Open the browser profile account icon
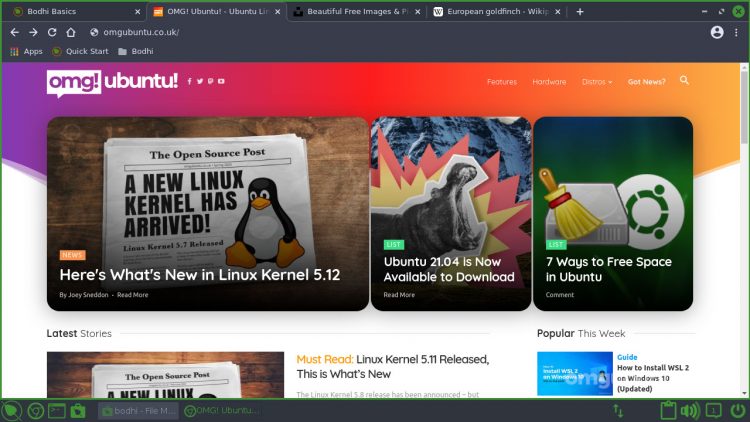 [717, 32]
